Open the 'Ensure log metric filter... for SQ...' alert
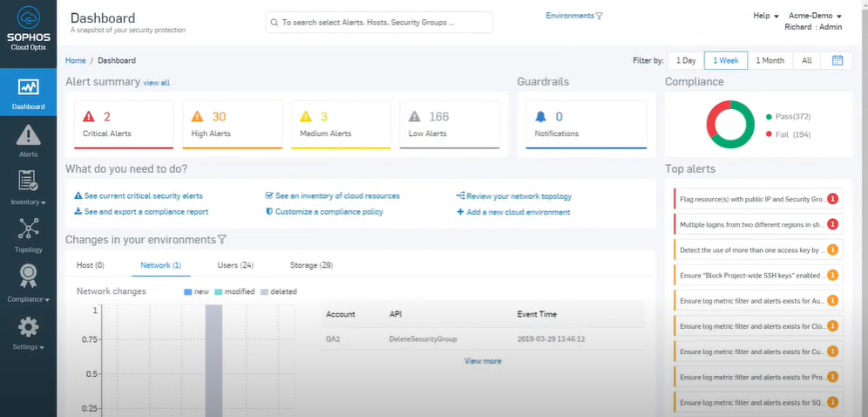The image size is (868, 417). (758, 402)
